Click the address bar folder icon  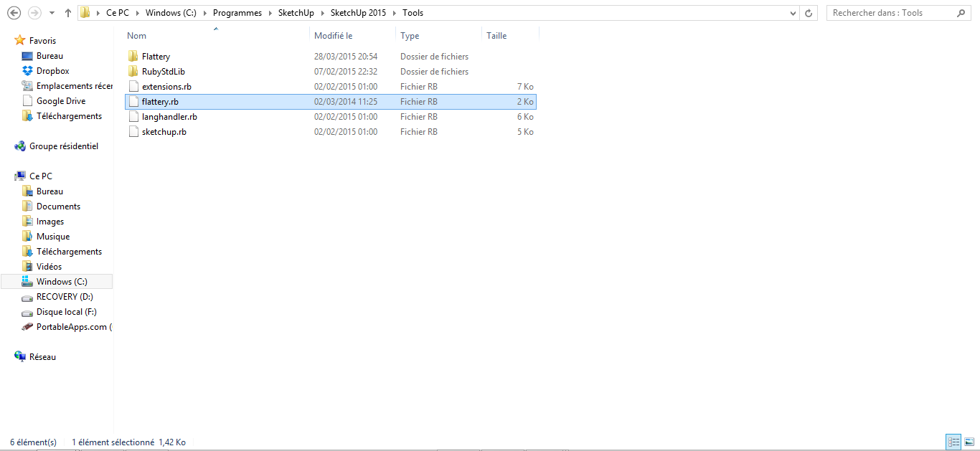(85, 13)
